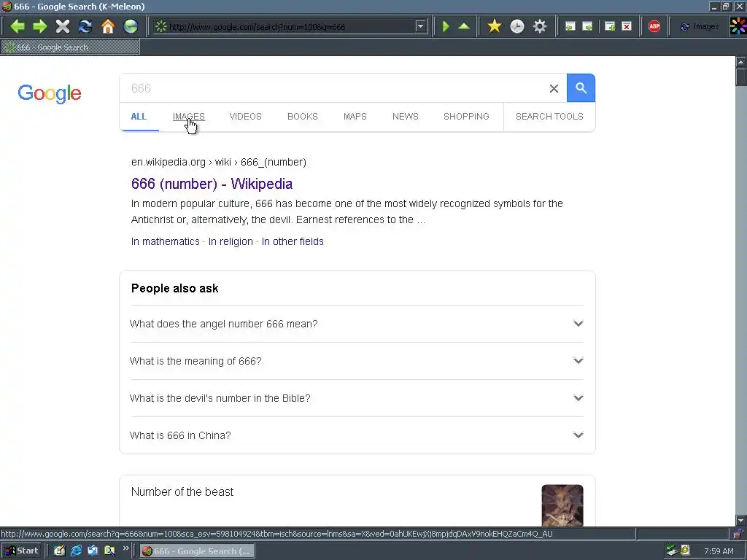Expand 'What is the devil's number in the Bible?'
Viewport: 747px width, 560px height.
click(357, 398)
